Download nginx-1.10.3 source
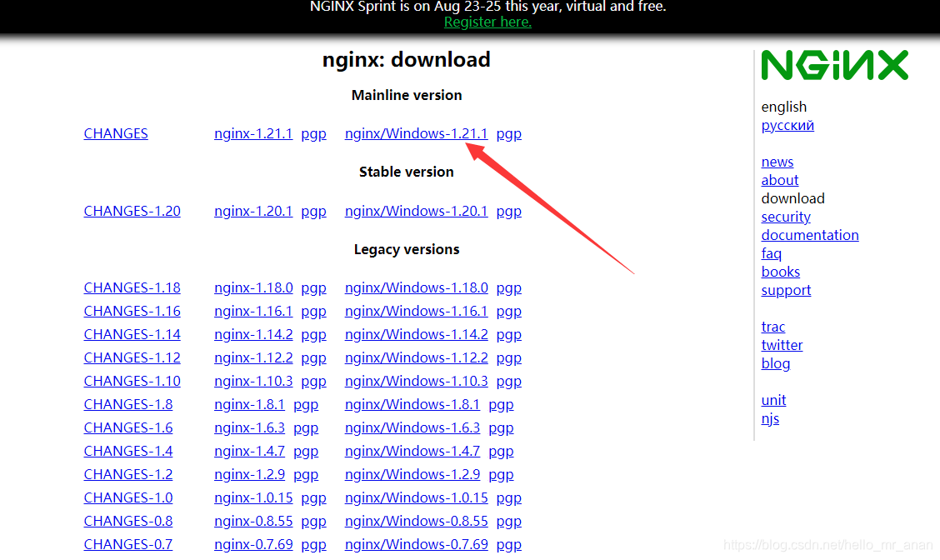This screenshot has height=560, width=940. [253, 382]
